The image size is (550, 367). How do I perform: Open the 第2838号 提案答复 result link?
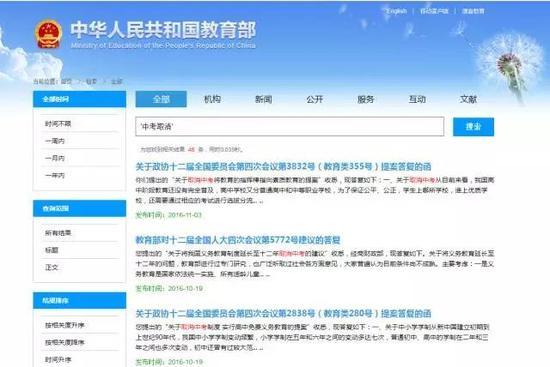283,313
